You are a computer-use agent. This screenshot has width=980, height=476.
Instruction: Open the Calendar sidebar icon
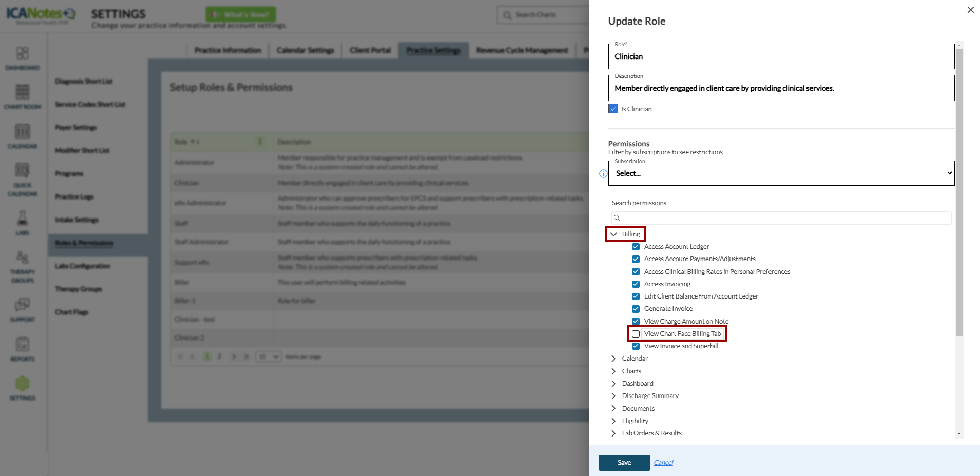[23, 132]
